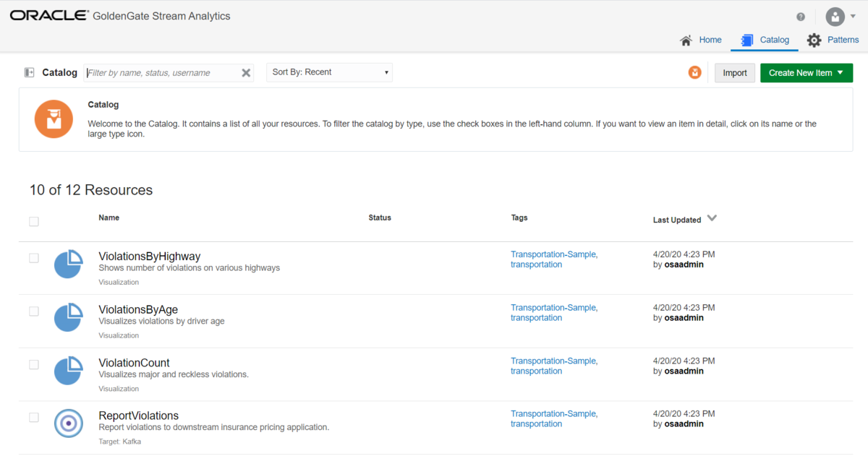Screen dimensions: 868x456
Task: Open the ViolationsByAge resource name
Action: coord(138,310)
